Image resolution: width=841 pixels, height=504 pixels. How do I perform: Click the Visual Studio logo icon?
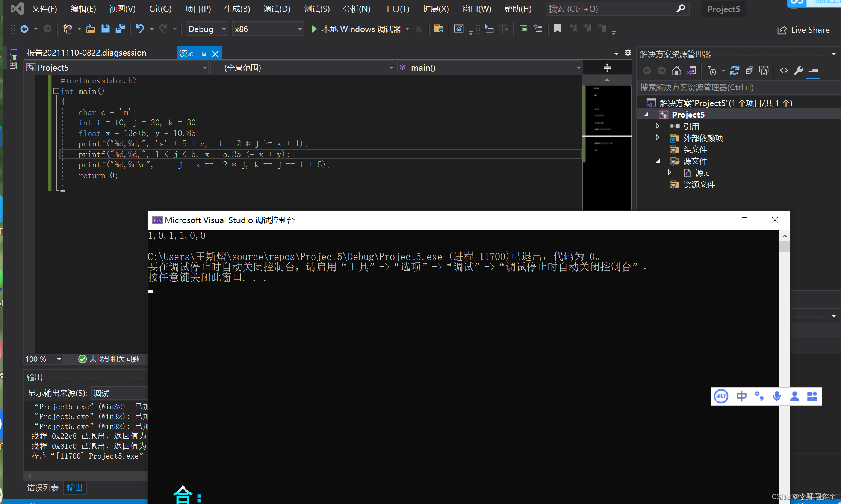coord(17,9)
